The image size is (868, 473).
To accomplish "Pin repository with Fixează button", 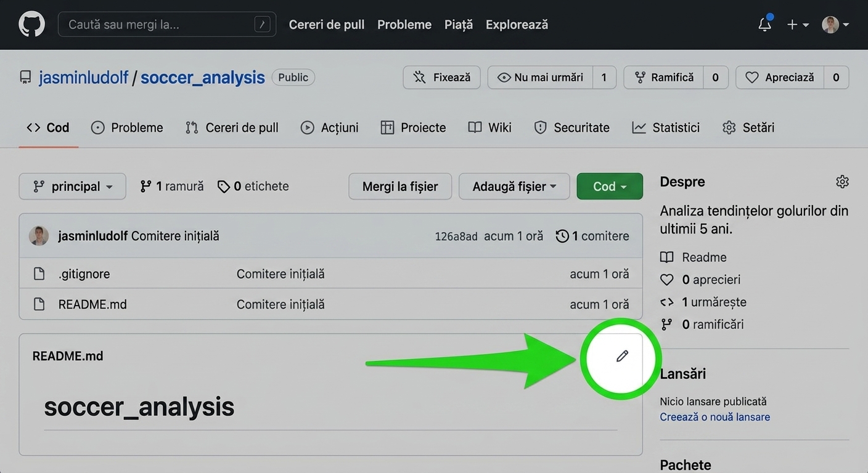I will point(442,78).
